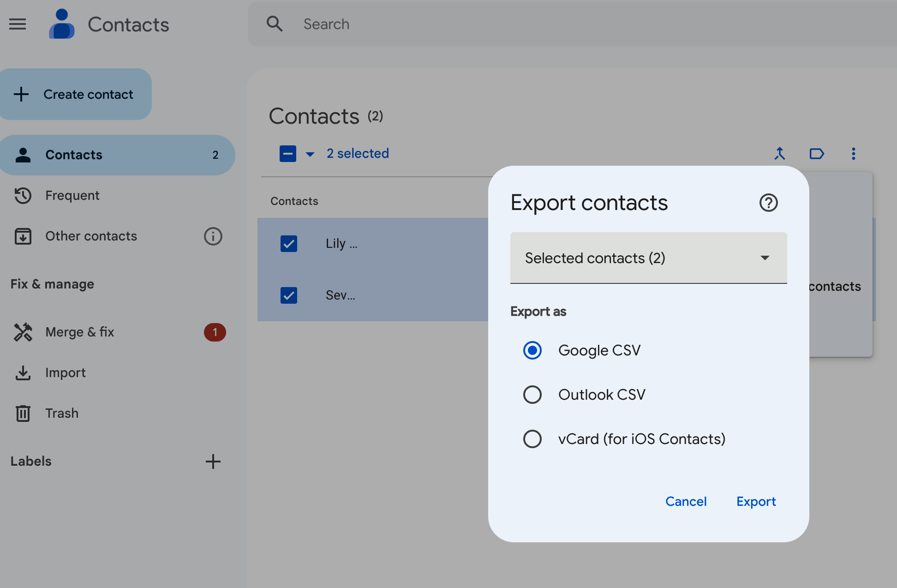The image size is (897, 588).
Task: Open the navigation hamburger menu
Action: [x=18, y=24]
